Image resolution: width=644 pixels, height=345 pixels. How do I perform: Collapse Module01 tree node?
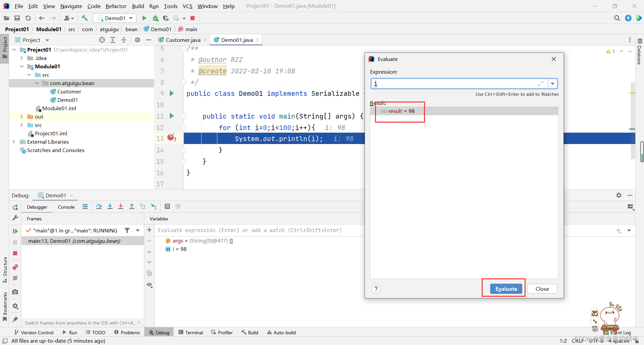[x=21, y=66]
